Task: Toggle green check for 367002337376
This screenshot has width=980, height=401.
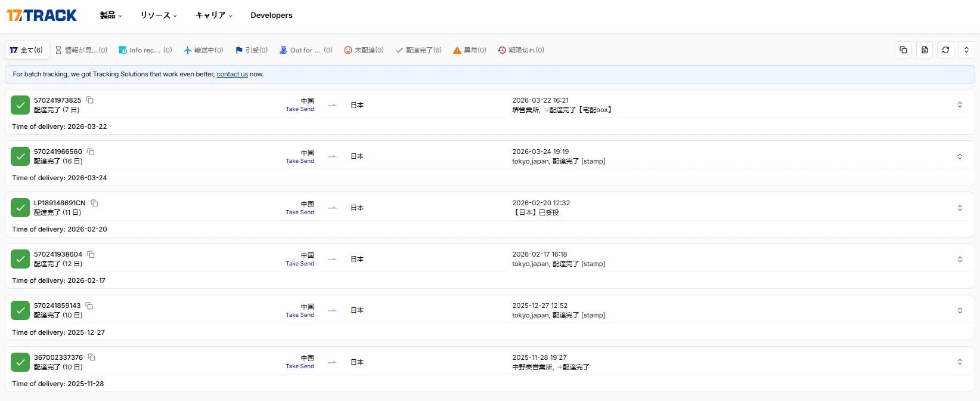Action: pos(20,362)
